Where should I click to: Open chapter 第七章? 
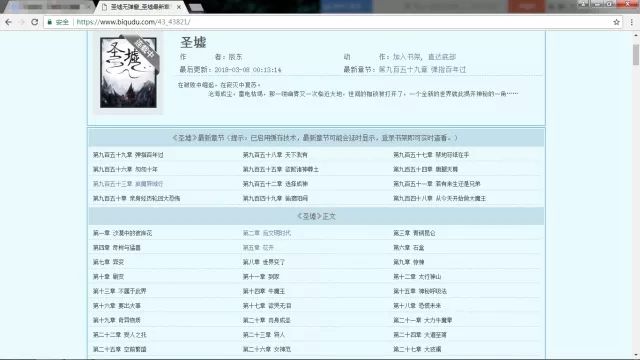[x=108, y=262]
